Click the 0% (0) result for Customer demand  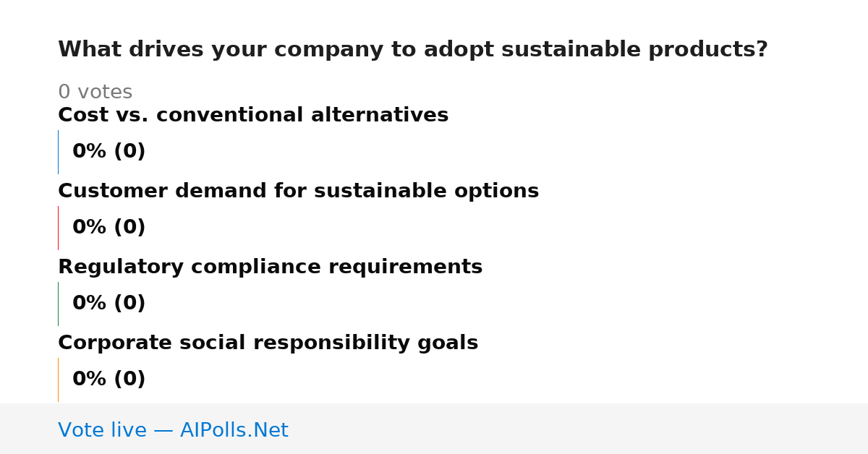point(109,228)
